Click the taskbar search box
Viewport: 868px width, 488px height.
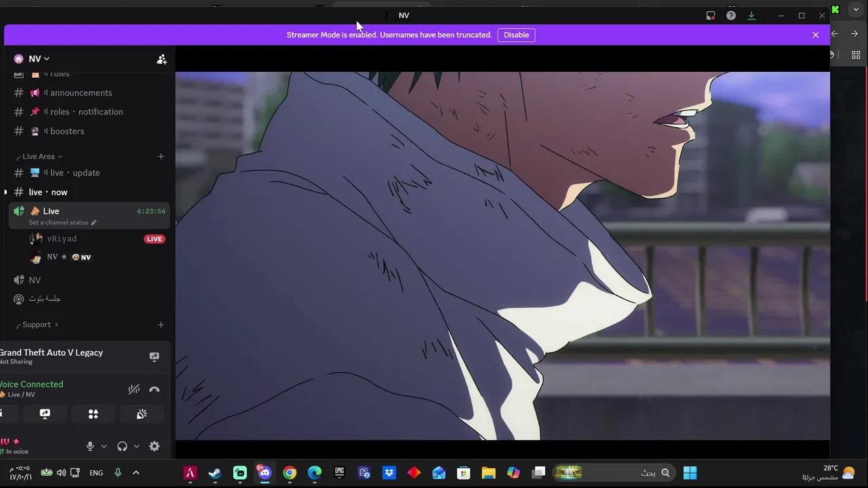click(x=614, y=473)
